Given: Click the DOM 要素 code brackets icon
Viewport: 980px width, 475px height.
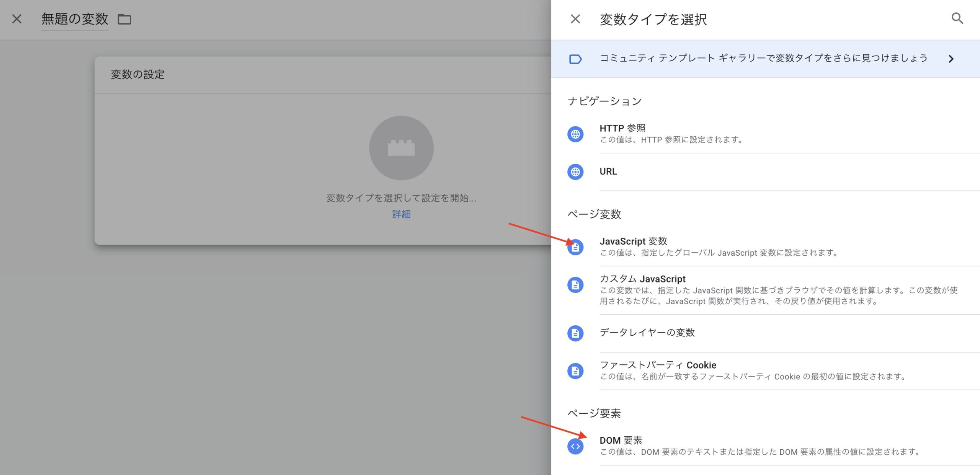Looking at the screenshot, I should point(575,446).
